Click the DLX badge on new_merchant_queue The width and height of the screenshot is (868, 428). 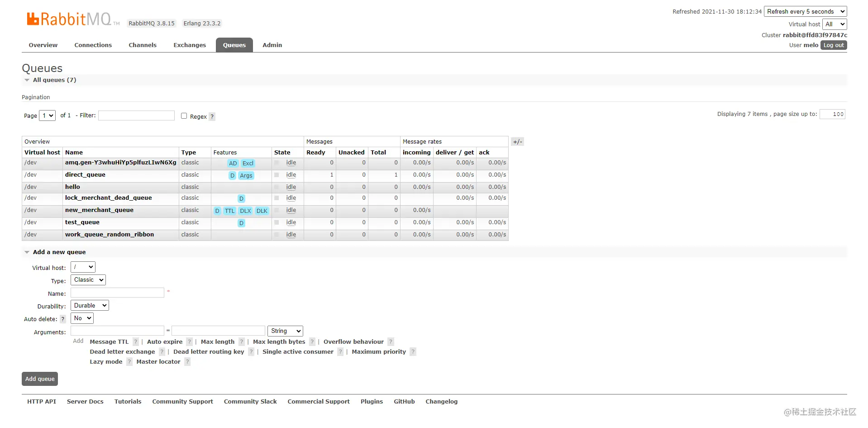[x=245, y=211]
